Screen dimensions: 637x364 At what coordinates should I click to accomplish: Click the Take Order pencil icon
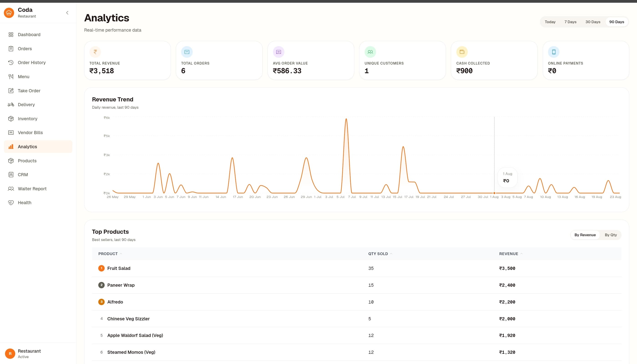11,90
